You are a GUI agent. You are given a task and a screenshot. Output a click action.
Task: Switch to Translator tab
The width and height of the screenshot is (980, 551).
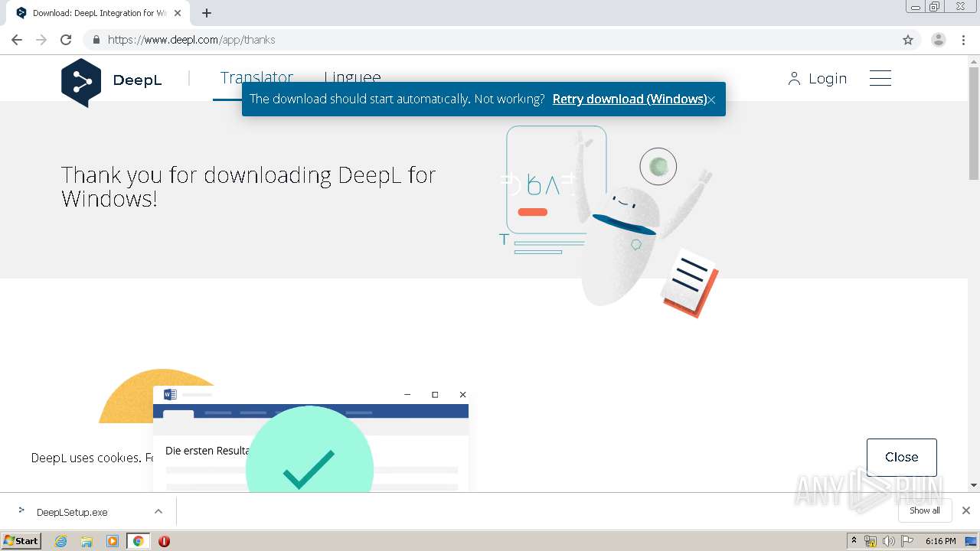tap(256, 78)
